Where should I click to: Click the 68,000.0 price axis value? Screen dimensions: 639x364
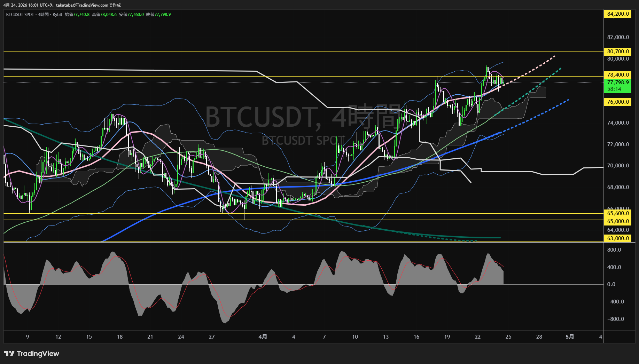click(x=618, y=187)
